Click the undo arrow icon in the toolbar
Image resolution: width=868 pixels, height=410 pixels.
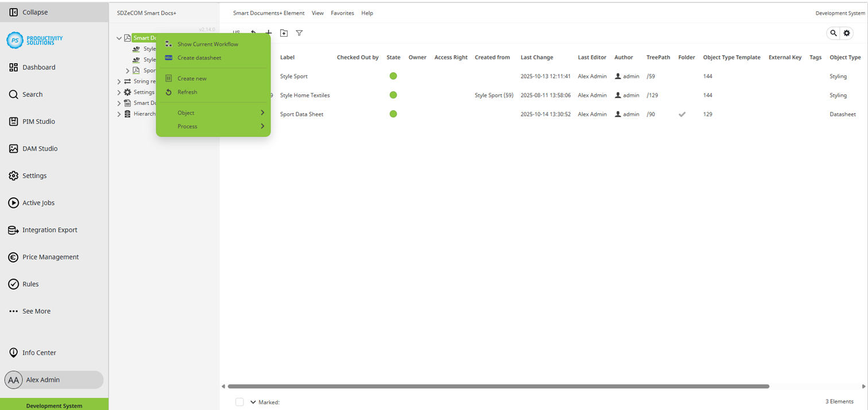(x=253, y=33)
